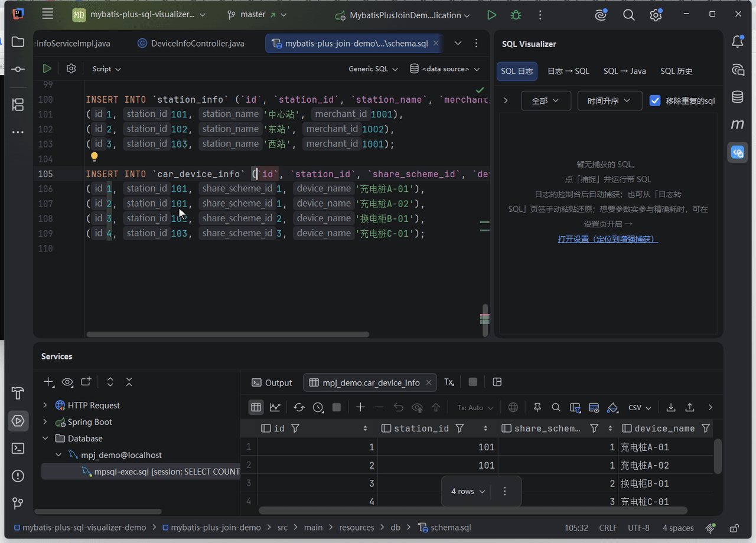Open the Git tool window
Viewport: 756px width, 543px height.
pos(18,503)
